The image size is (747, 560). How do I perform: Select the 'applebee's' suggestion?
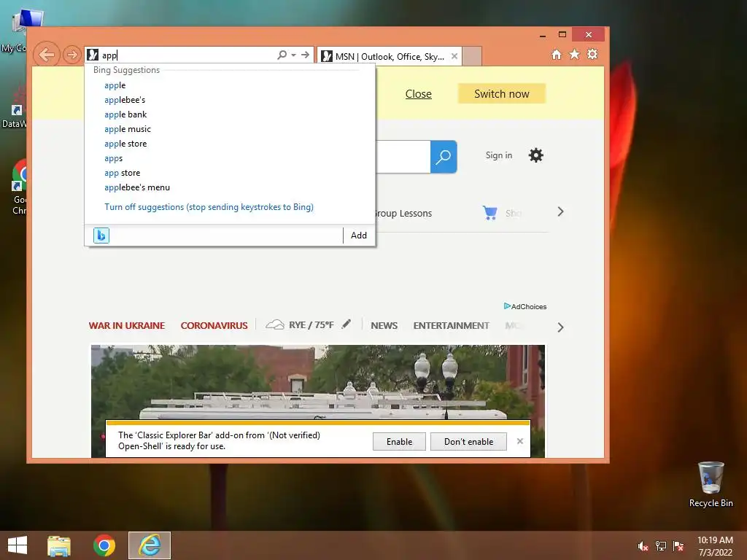[125, 100]
